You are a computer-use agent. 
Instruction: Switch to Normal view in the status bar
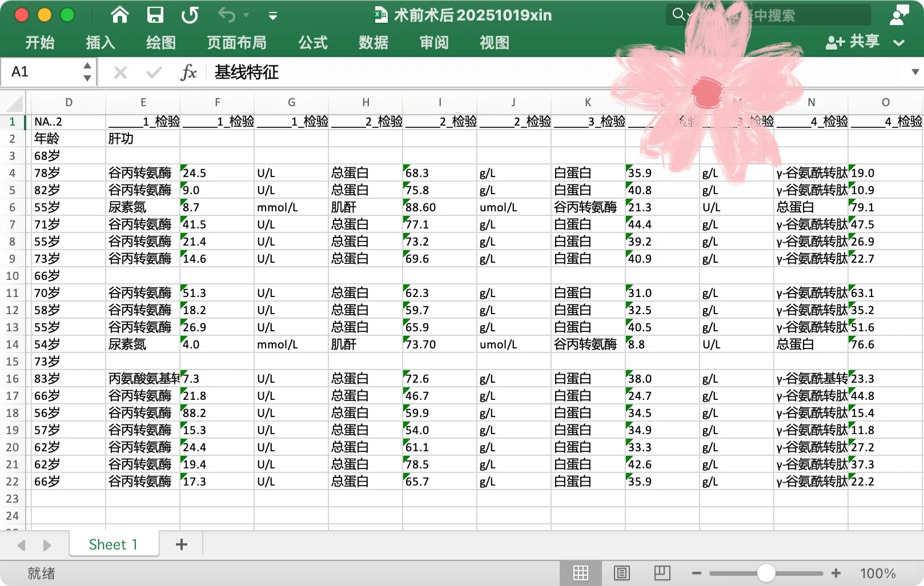[581, 573]
